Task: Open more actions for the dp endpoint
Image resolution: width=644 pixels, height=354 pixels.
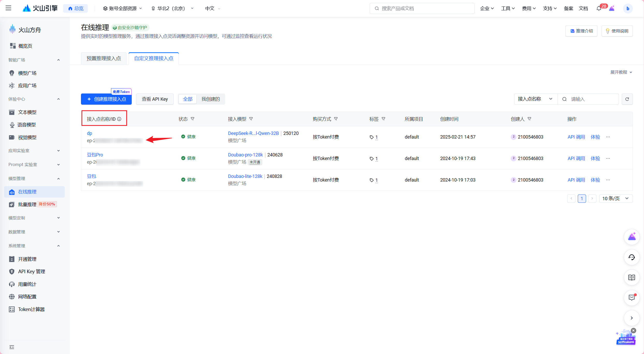Action: [608, 137]
